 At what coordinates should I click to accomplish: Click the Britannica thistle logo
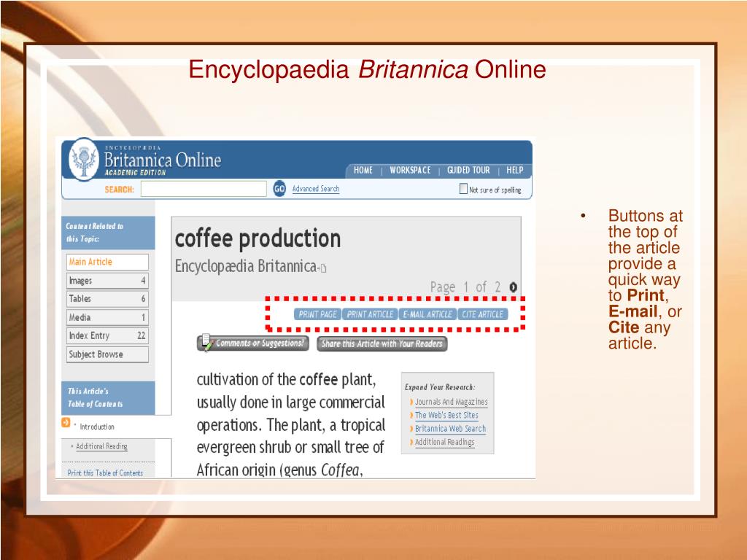85,159
